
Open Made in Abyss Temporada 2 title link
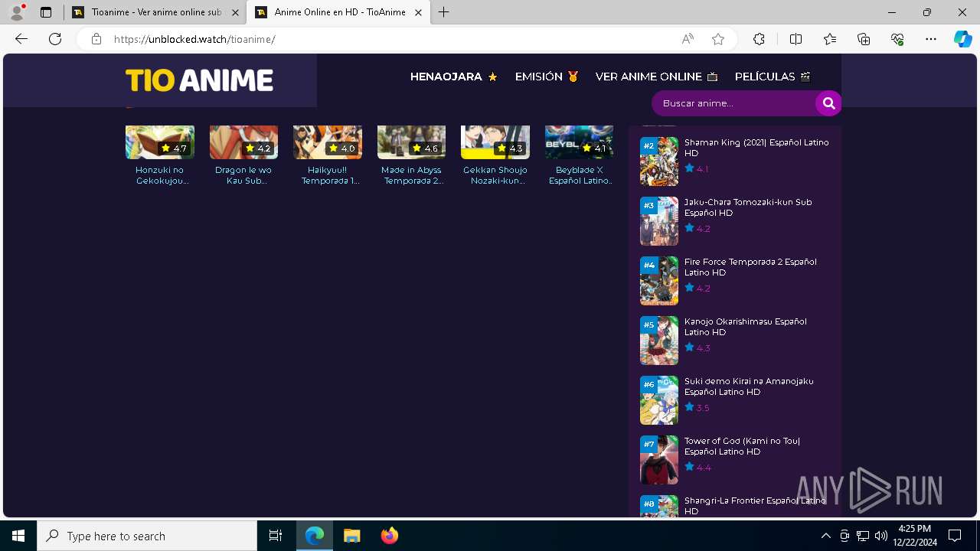click(x=411, y=175)
